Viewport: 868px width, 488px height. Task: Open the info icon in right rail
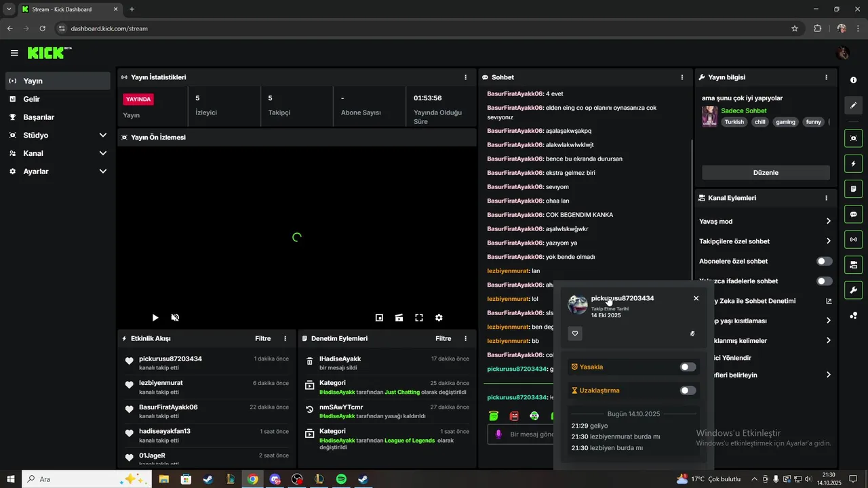tap(853, 80)
